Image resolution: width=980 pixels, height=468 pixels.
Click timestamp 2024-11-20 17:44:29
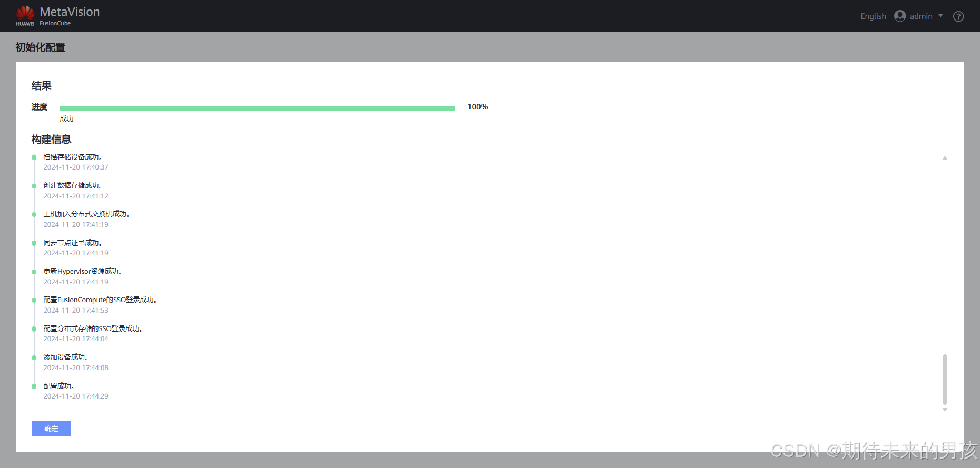point(76,396)
